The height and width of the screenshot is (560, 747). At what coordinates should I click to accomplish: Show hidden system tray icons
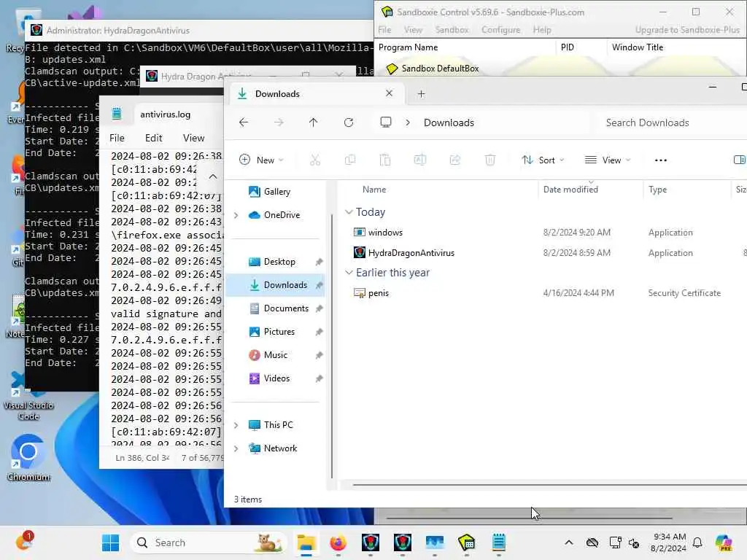click(x=569, y=542)
